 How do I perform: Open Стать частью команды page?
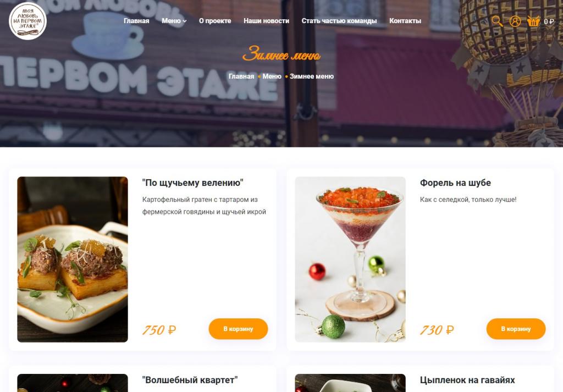click(x=339, y=21)
